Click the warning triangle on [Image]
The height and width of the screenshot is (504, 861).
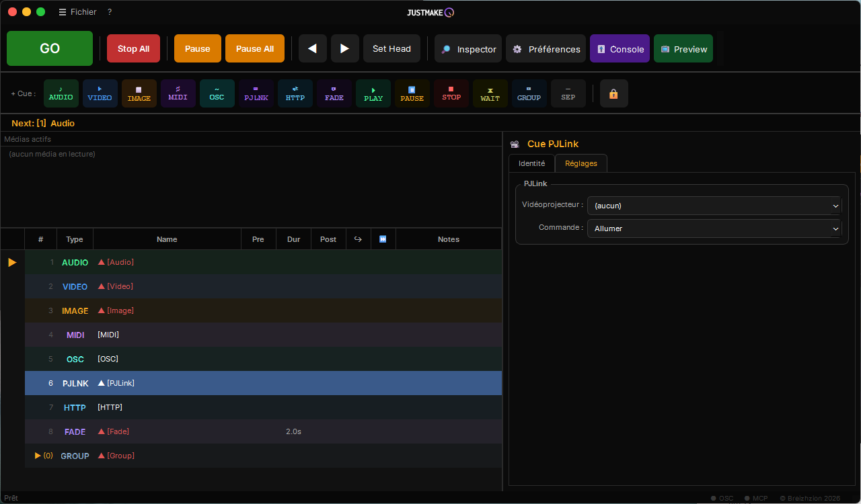pyautogui.click(x=102, y=310)
